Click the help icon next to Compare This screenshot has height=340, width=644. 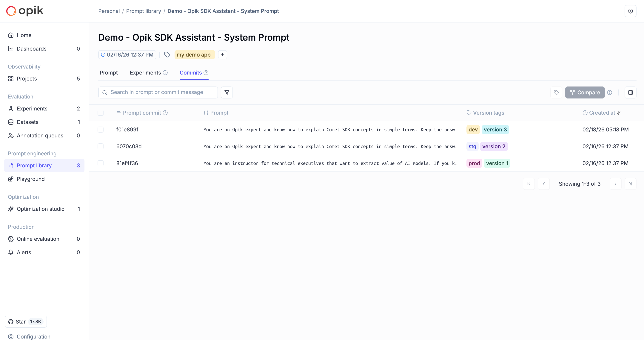pos(610,92)
